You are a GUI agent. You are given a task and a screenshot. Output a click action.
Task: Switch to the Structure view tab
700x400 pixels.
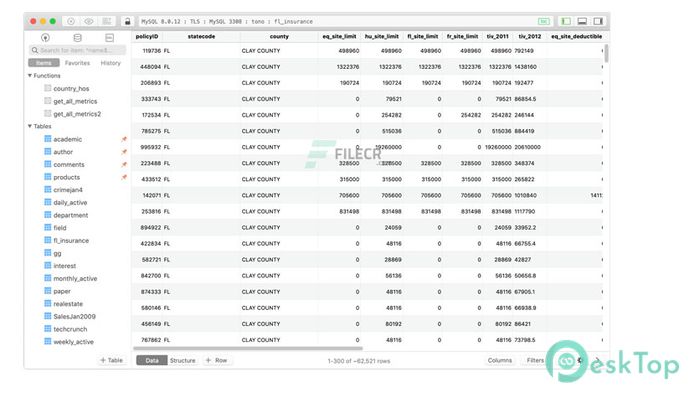pyautogui.click(x=183, y=360)
